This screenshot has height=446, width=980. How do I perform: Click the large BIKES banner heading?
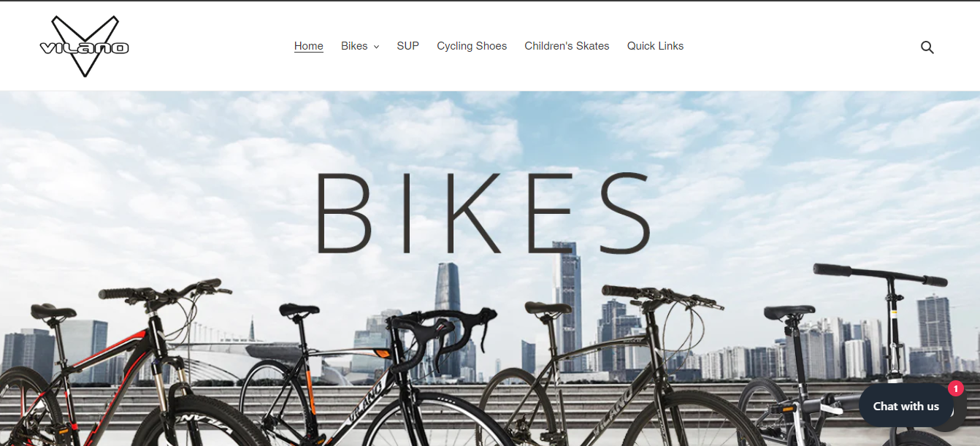pos(483,212)
